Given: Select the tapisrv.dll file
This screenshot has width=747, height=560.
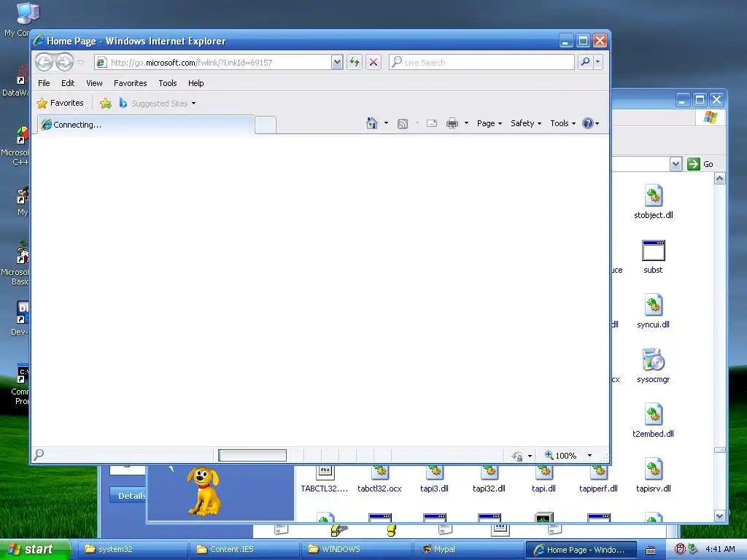Looking at the screenshot, I should coord(653,475).
